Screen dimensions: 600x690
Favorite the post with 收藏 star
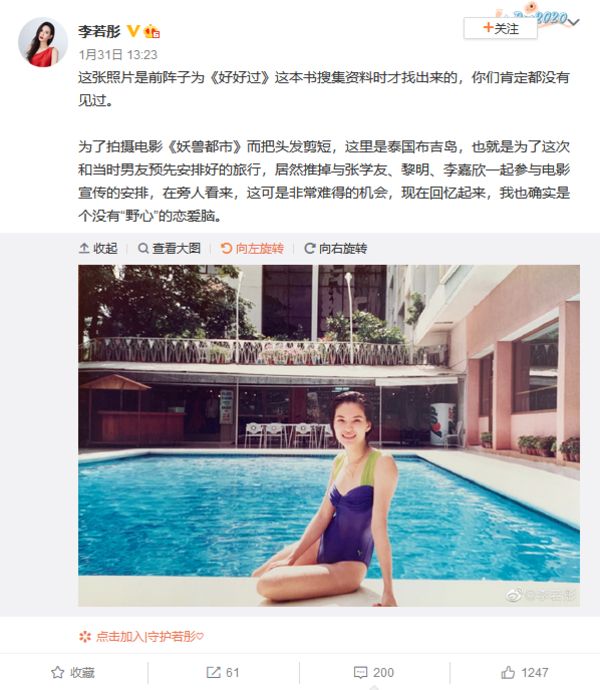click(x=73, y=672)
